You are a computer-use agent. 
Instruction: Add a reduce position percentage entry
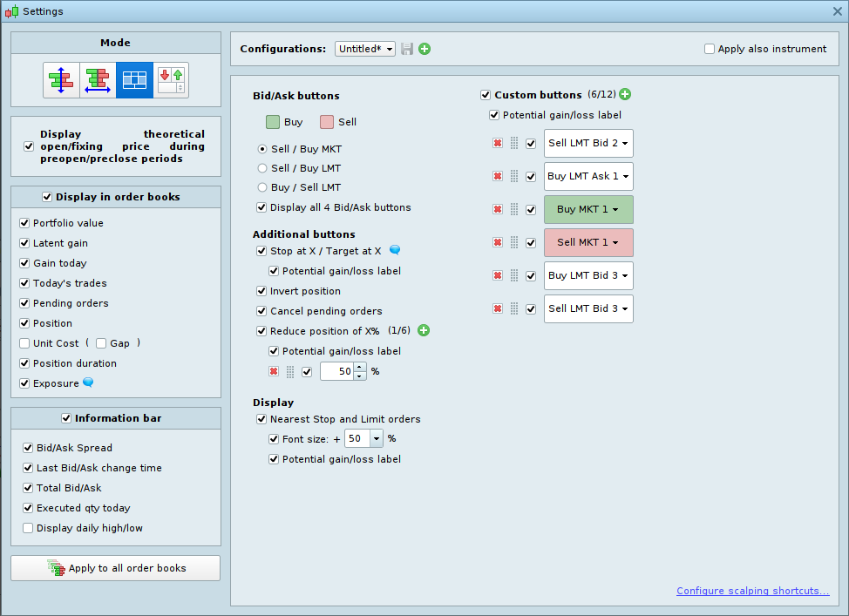click(x=424, y=330)
